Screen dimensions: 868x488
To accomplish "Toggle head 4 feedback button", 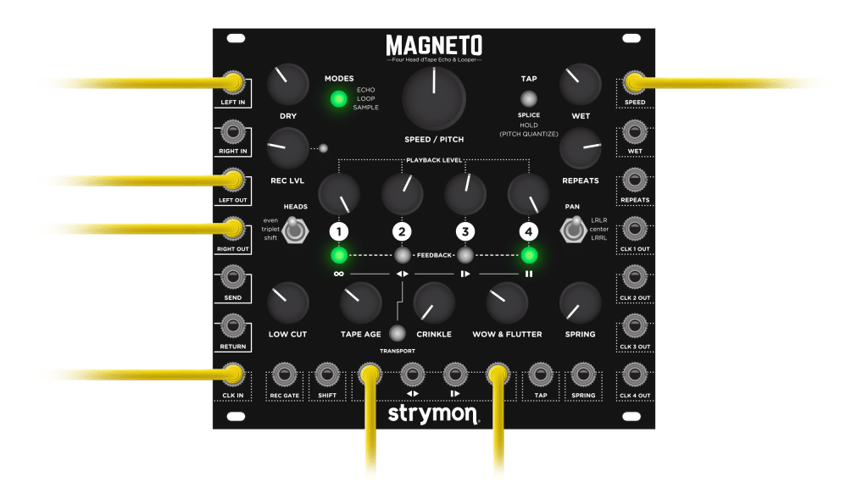I will (x=529, y=255).
